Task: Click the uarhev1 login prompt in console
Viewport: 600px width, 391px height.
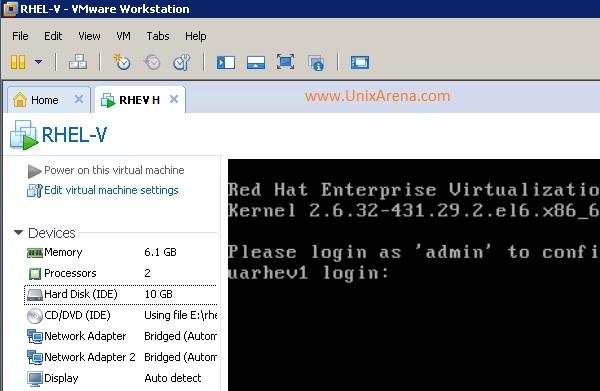Action: (x=308, y=273)
